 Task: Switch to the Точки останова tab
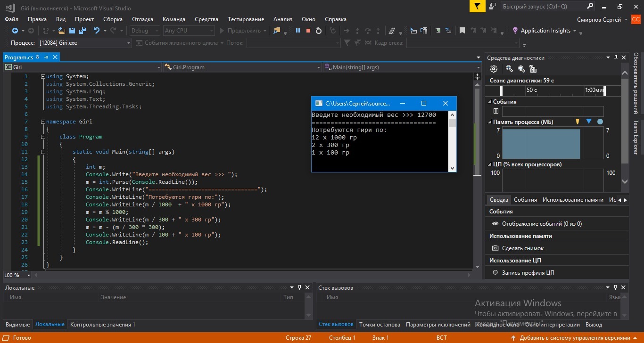[x=380, y=325]
